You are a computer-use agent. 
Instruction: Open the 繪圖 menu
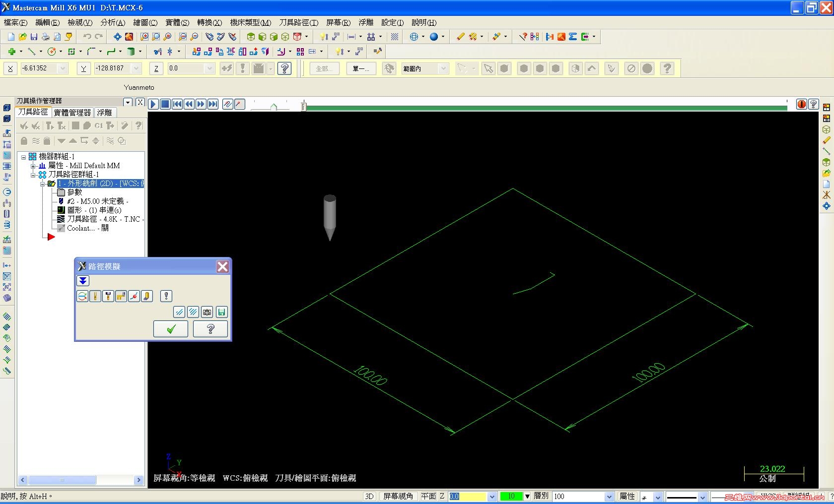click(x=145, y=23)
